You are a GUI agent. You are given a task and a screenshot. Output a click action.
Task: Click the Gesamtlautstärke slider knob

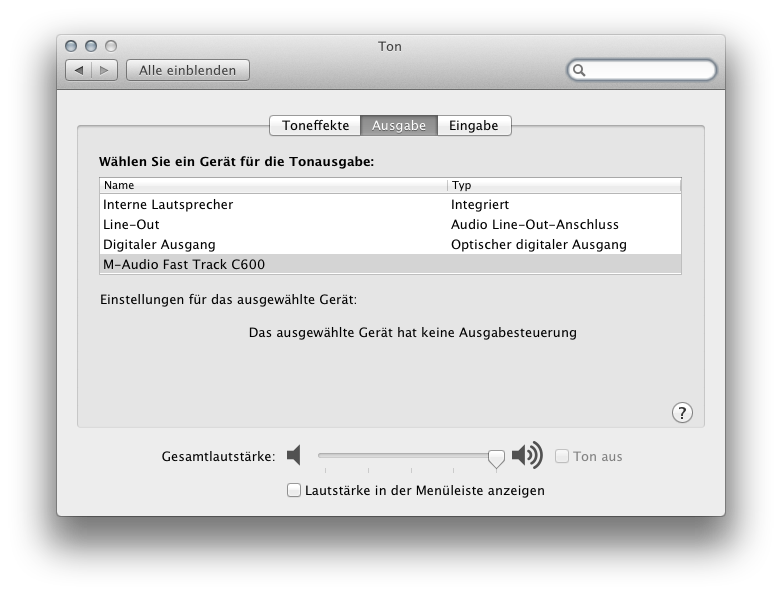496,458
